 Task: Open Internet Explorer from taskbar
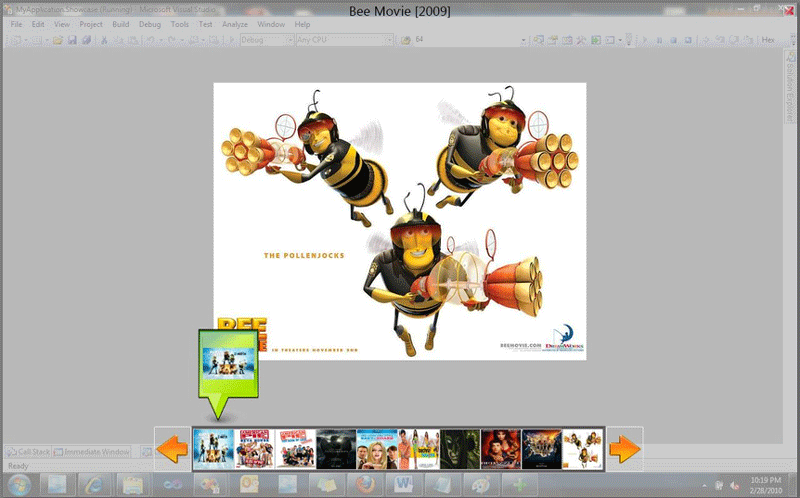pos(95,485)
